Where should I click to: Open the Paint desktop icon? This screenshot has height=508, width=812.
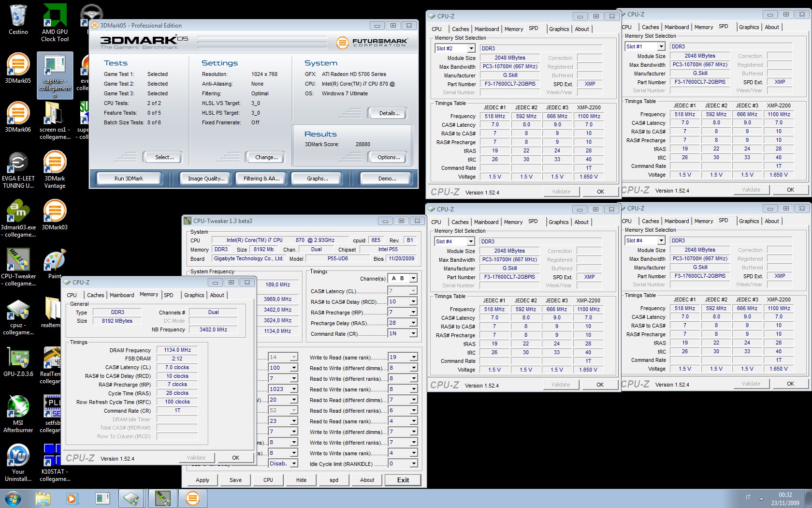click(55, 264)
